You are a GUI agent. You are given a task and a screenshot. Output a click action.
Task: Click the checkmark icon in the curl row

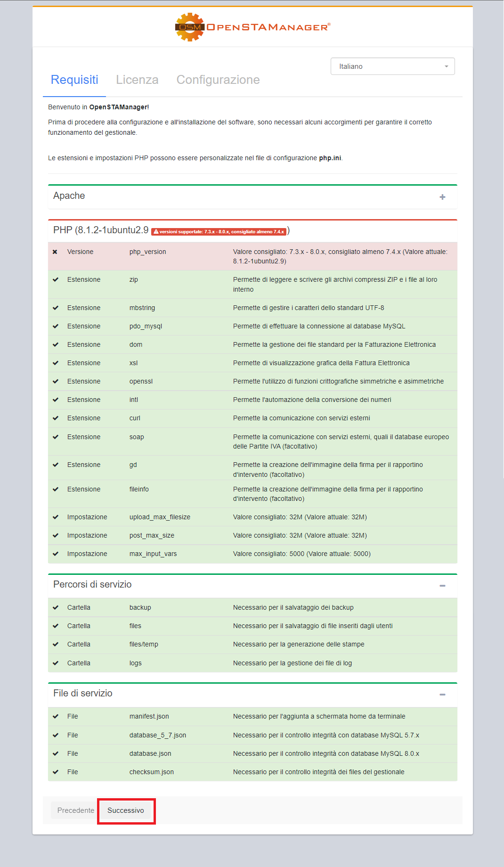pos(56,418)
